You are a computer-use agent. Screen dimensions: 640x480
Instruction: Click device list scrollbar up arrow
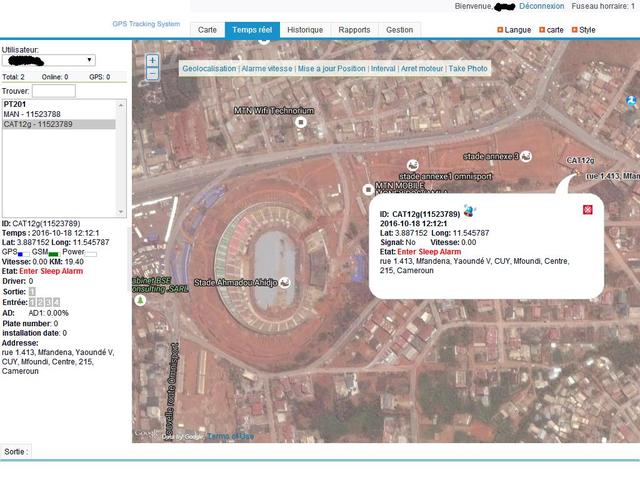[x=121, y=105]
